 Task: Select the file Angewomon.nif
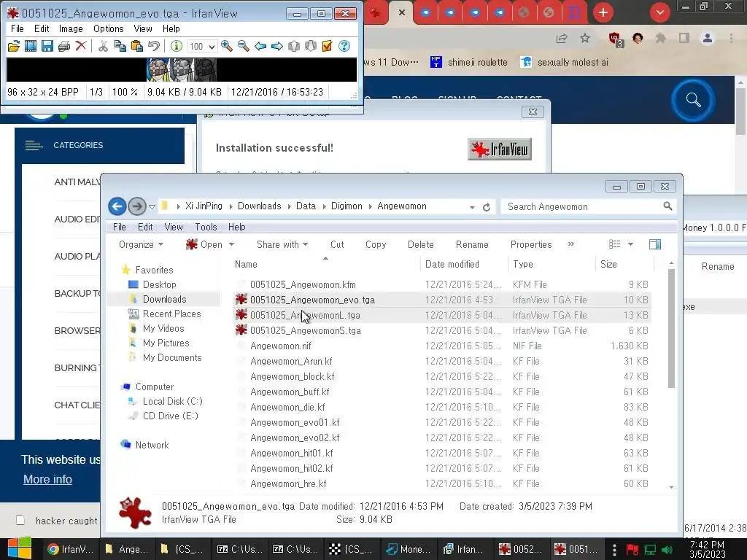coord(281,346)
